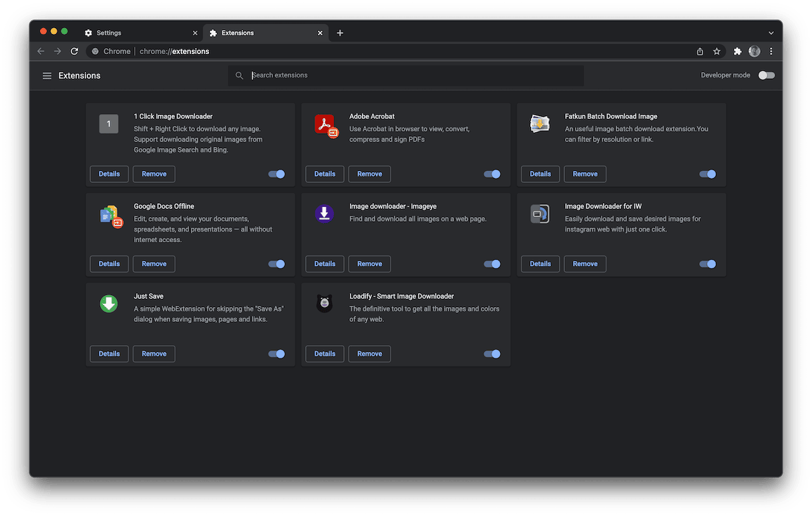Click the 1 Click Image Downloader icon
This screenshot has width=812, height=516.
[109, 123]
